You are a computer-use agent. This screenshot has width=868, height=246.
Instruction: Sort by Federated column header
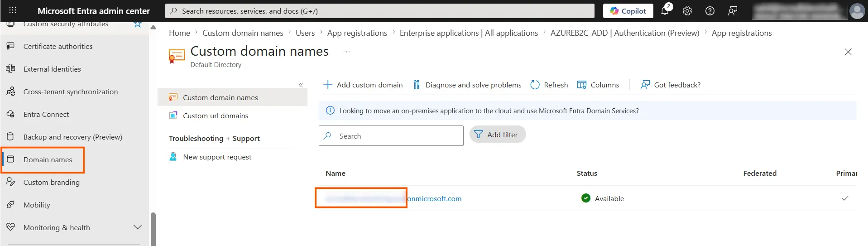point(760,173)
